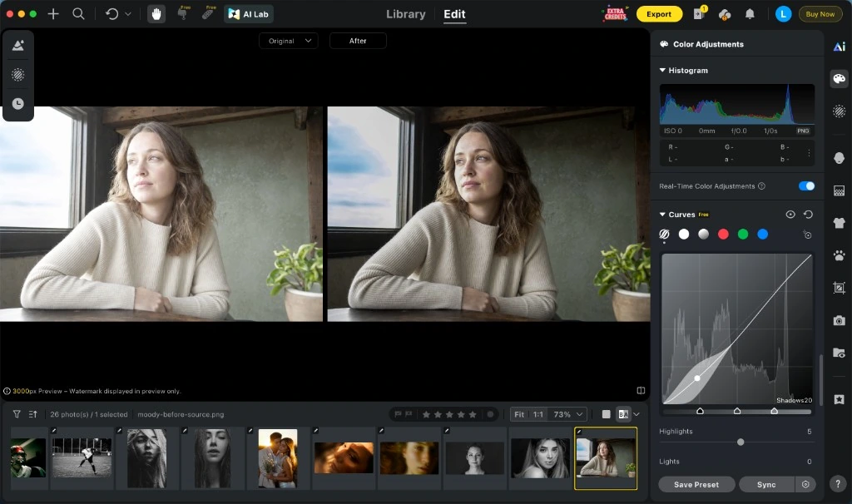Switch to the Edit tab
852x504 pixels.
454,14
